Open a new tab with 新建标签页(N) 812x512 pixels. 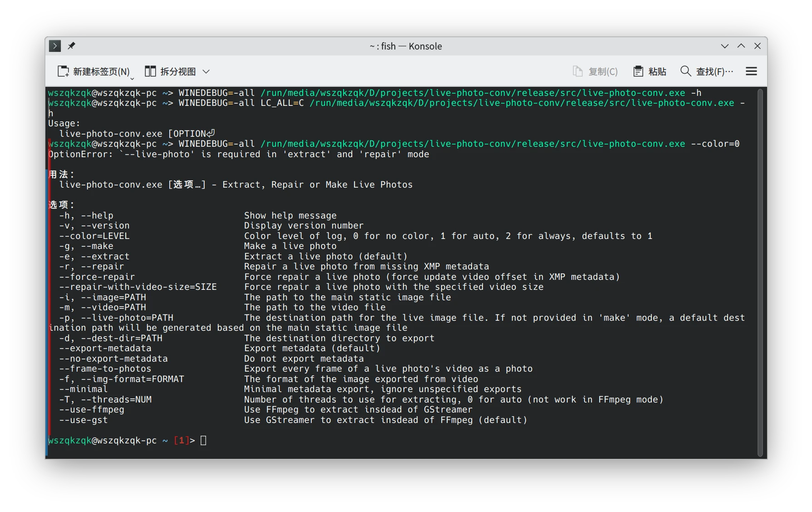coord(94,71)
